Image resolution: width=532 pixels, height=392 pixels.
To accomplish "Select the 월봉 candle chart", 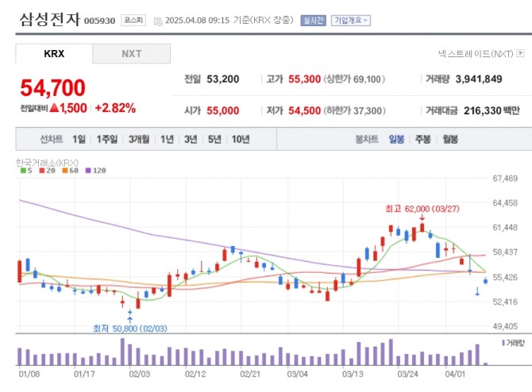I will tap(450, 139).
